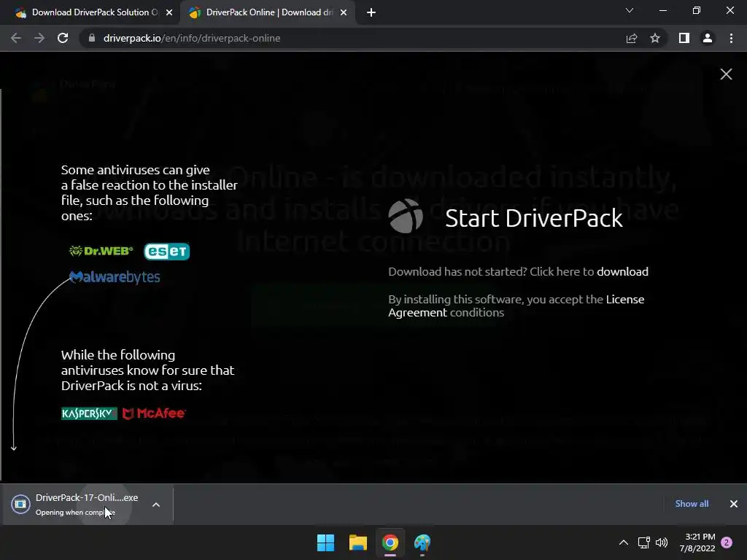747x560 pixels.
Task: Open Chrome side panel
Action: click(x=684, y=38)
